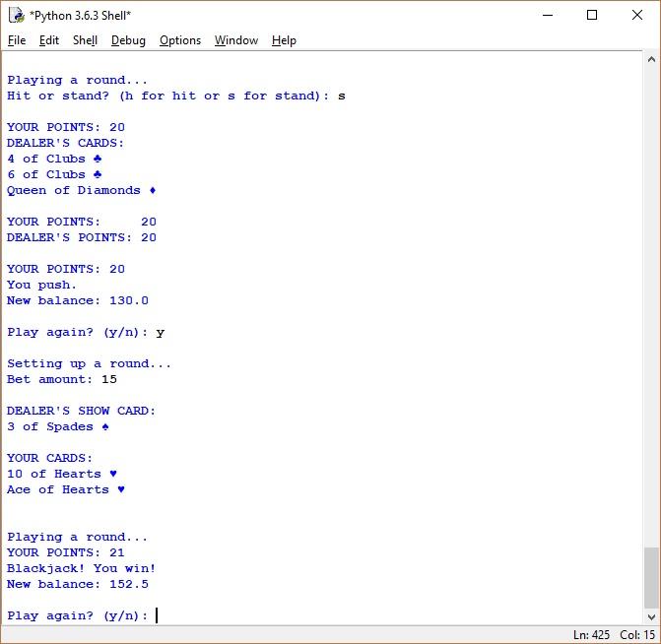Click the 'YOUR CARDS:' heading
661x644 pixels.
point(49,458)
